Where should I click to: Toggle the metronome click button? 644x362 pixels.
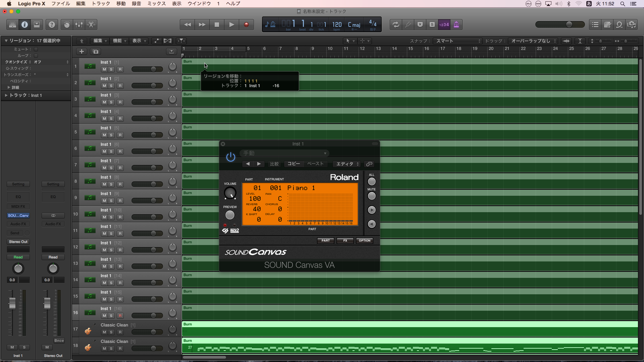[x=456, y=24]
